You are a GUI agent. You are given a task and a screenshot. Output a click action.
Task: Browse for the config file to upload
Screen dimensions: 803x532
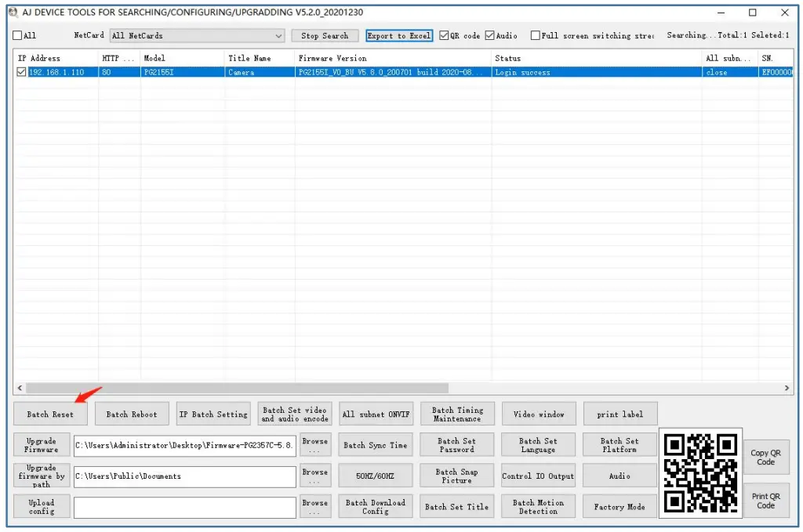[315, 506]
